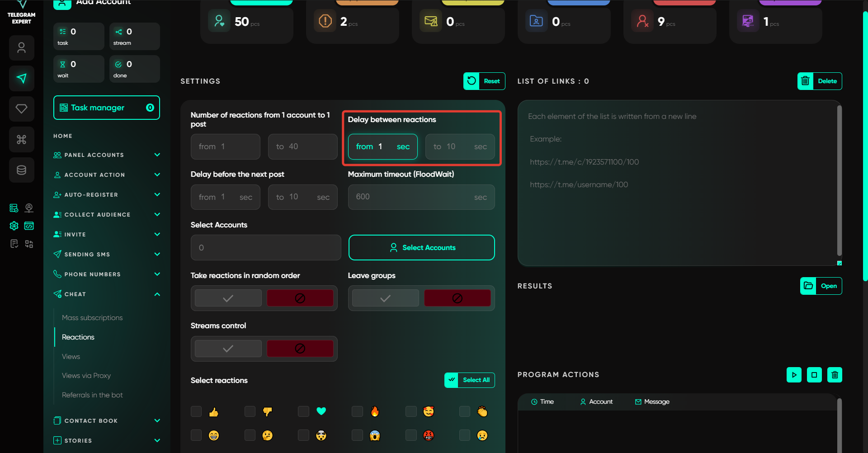The height and width of the screenshot is (453, 868).
Task: Collapse the Cheat section
Action: pyautogui.click(x=157, y=294)
